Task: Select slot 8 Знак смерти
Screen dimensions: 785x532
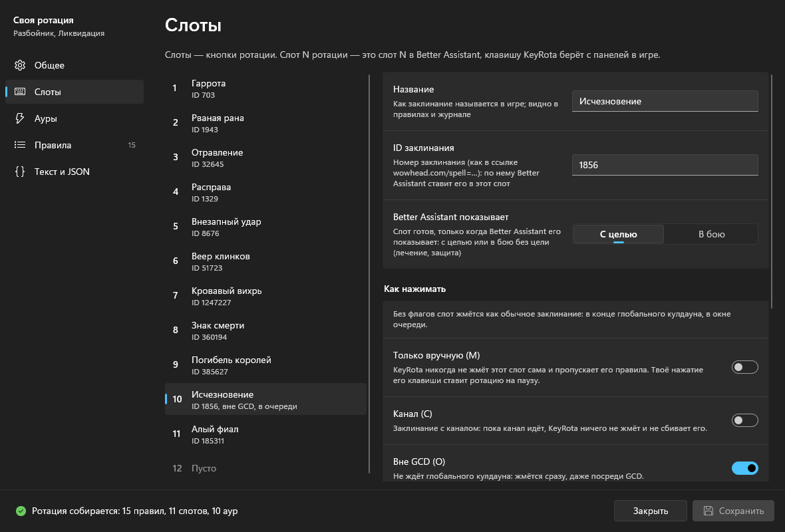Action: tap(266, 331)
